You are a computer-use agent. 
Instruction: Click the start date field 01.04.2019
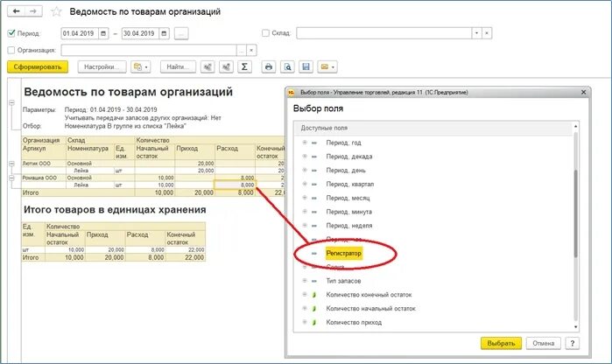coord(80,33)
